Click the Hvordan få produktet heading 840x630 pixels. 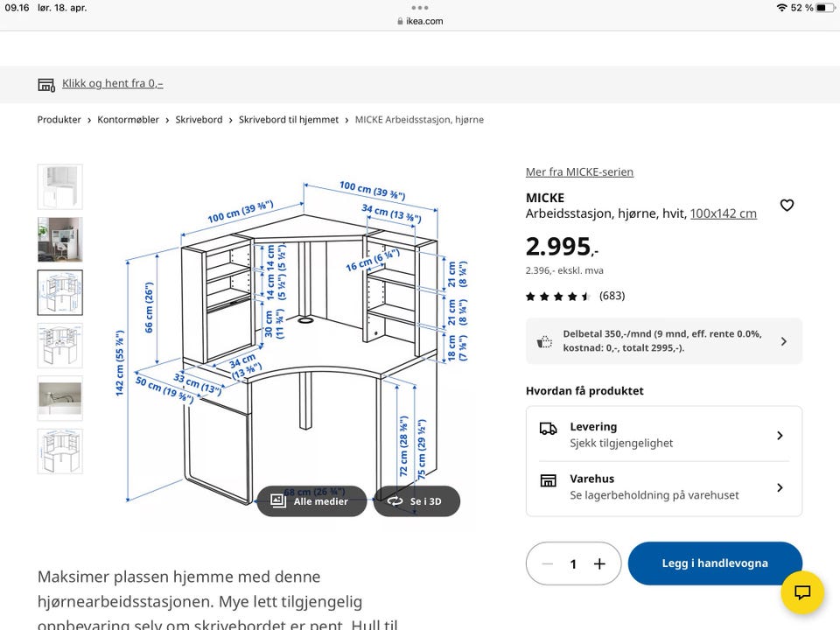(x=584, y=391)
